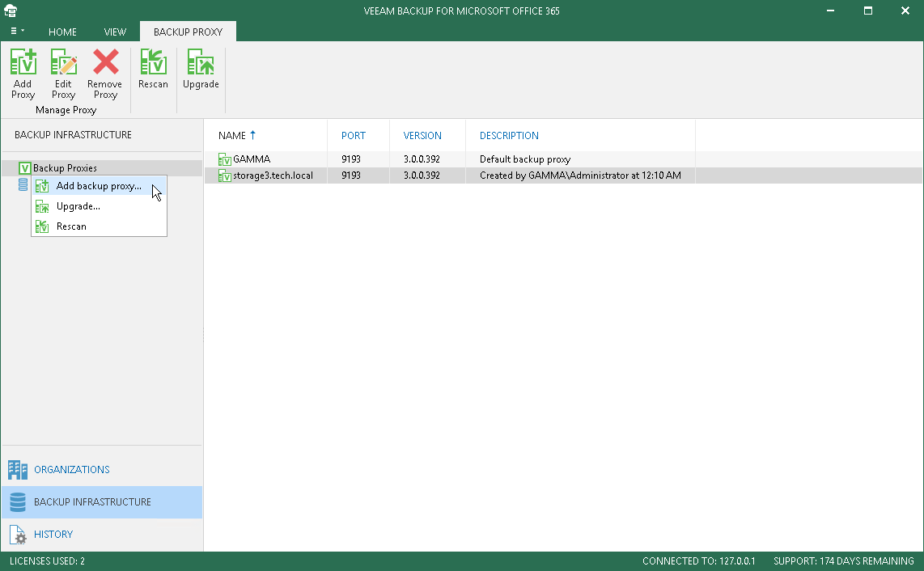Choose Upgrade... from context menu

99,206
